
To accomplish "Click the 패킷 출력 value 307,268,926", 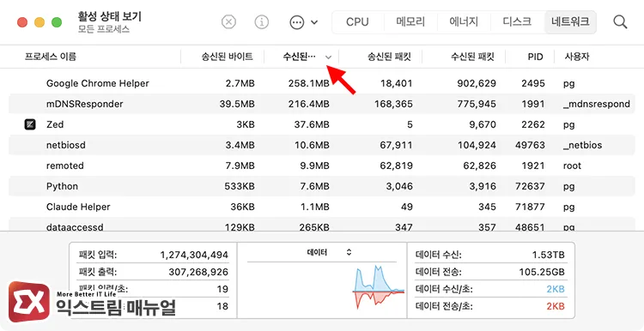I will coord(198,272).
